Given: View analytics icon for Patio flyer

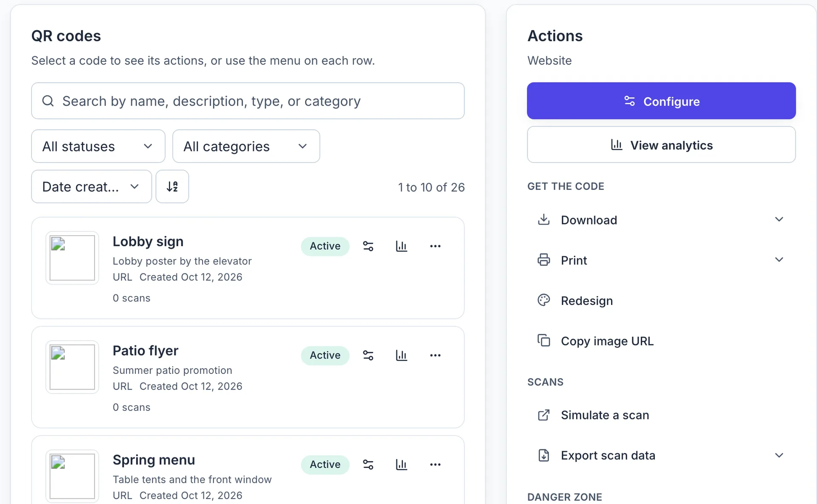Looking at the screenshot, I should click(401, 356).
